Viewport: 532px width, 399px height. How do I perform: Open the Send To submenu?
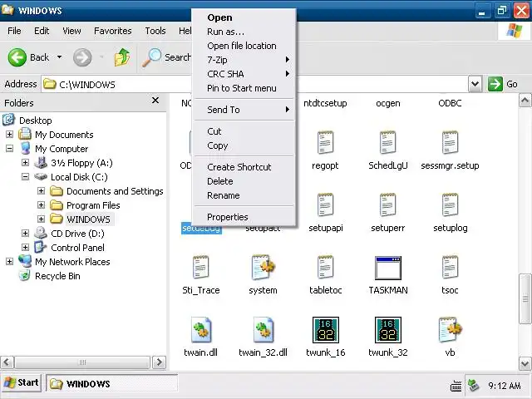click(244, 110)
